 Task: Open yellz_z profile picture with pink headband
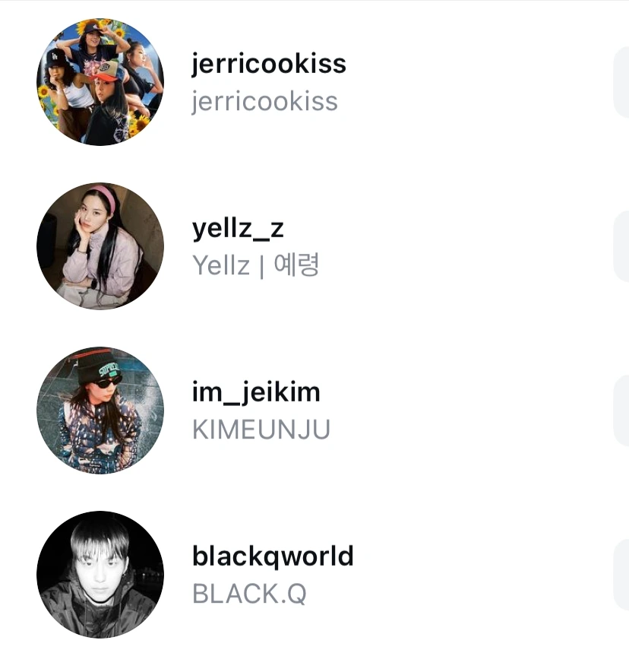tap(100, 246)
